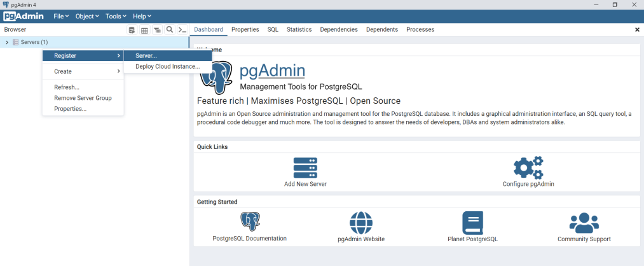Screen dimensions: 644x266
Task: Switch to the Properties tab
Action: [245, 30]
